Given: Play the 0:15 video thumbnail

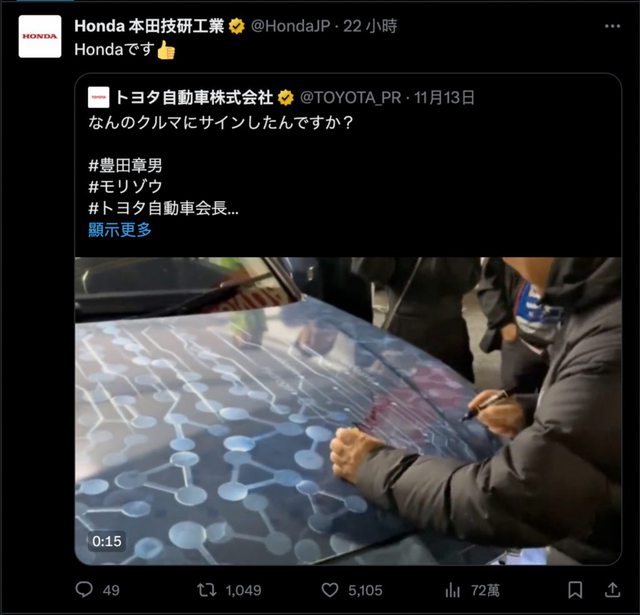Looking at the screenshot, I should 348,411.
